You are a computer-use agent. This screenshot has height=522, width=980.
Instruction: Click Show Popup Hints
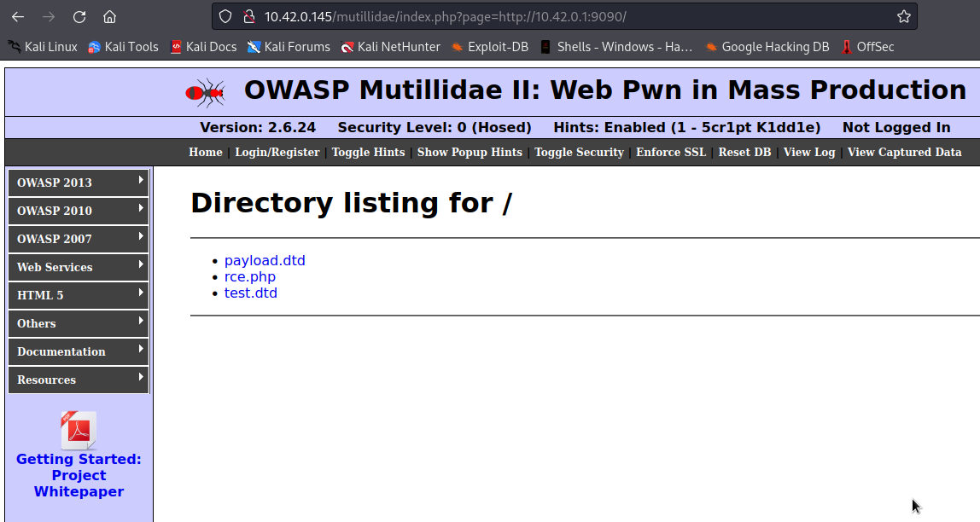470,153
